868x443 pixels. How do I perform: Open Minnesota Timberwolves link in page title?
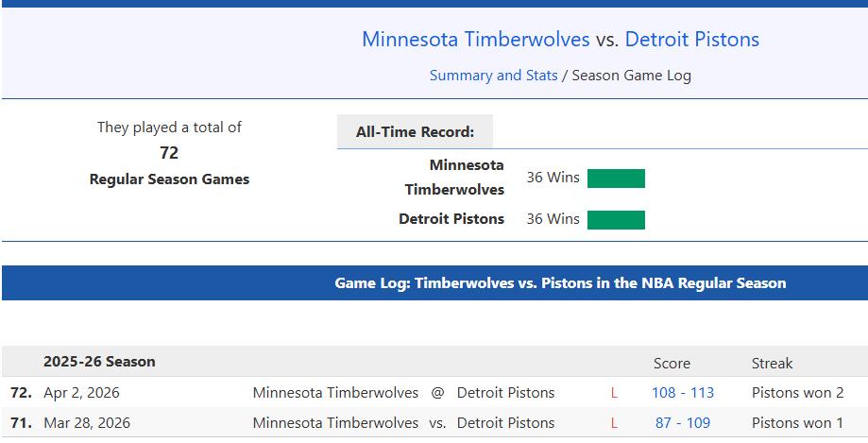[475, 40]
